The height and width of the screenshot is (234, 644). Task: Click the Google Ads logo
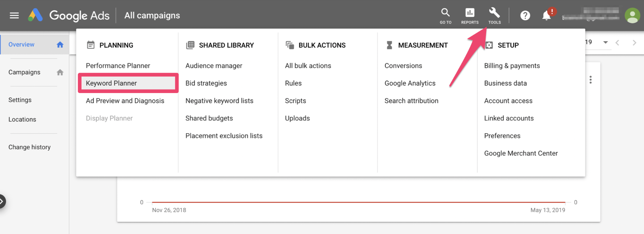coord(69,15)
